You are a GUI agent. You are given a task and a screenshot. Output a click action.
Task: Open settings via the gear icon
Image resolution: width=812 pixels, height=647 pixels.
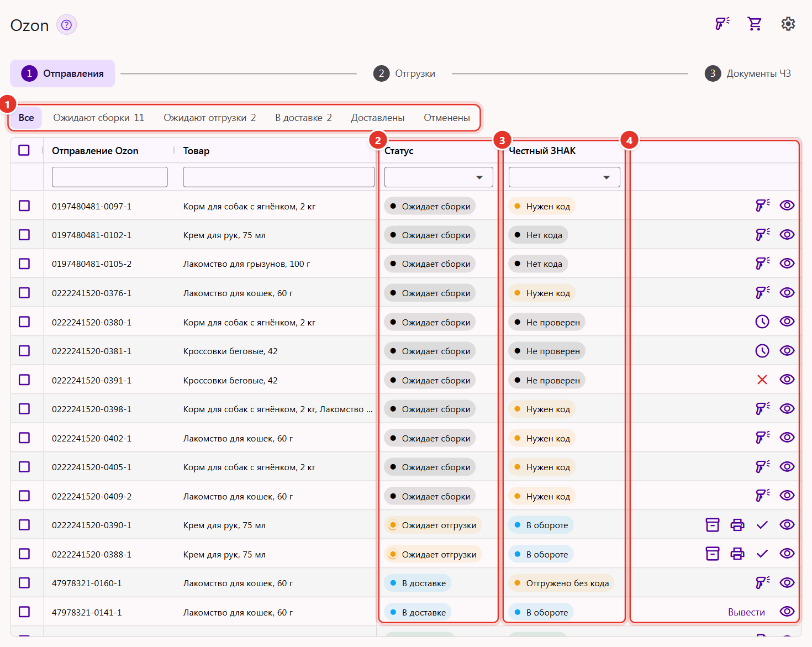[788, 24]
